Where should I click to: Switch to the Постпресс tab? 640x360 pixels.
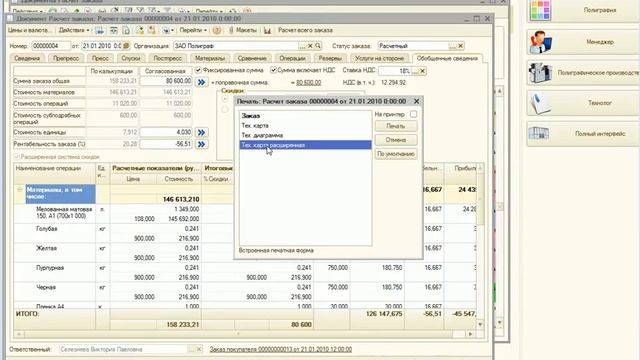point(167,58)
